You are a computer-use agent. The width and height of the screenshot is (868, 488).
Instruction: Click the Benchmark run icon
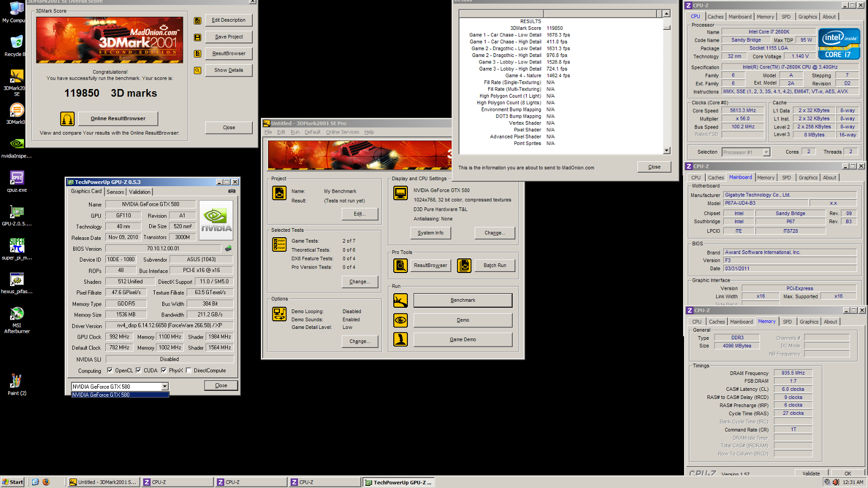click(x=400, y=300)
